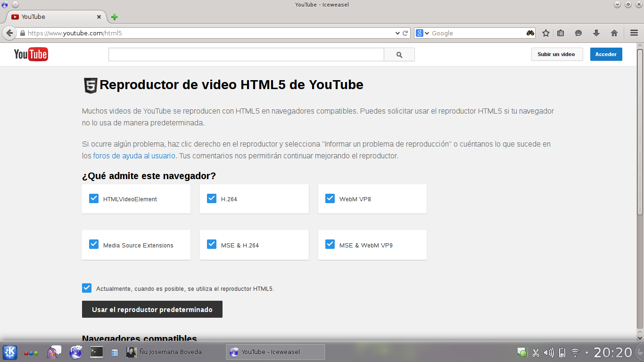Open the Iceweasel hamburger menu
This screenshot has height=362, width=644.
[x=634, y=33]
